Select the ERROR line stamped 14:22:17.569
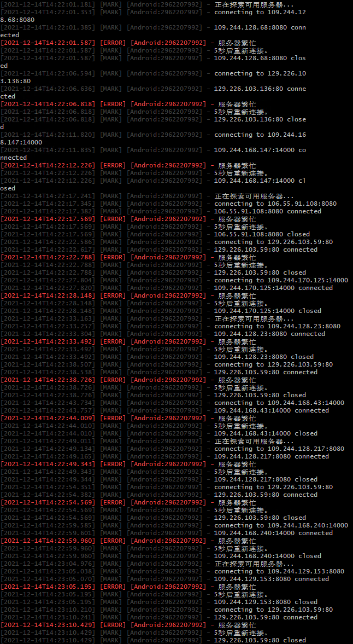This screenshot has height=644, width=353. pyautogui.click(x=128, y=219)
